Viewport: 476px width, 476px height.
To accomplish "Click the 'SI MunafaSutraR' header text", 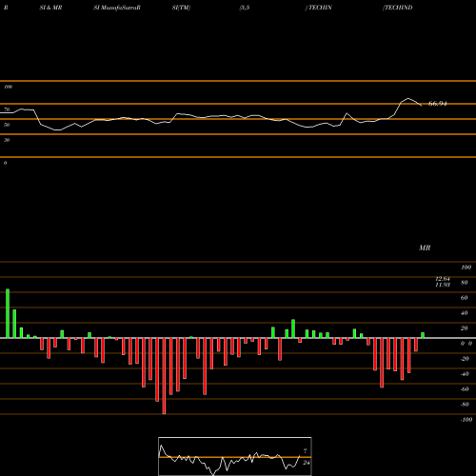I will pos(117,8).
